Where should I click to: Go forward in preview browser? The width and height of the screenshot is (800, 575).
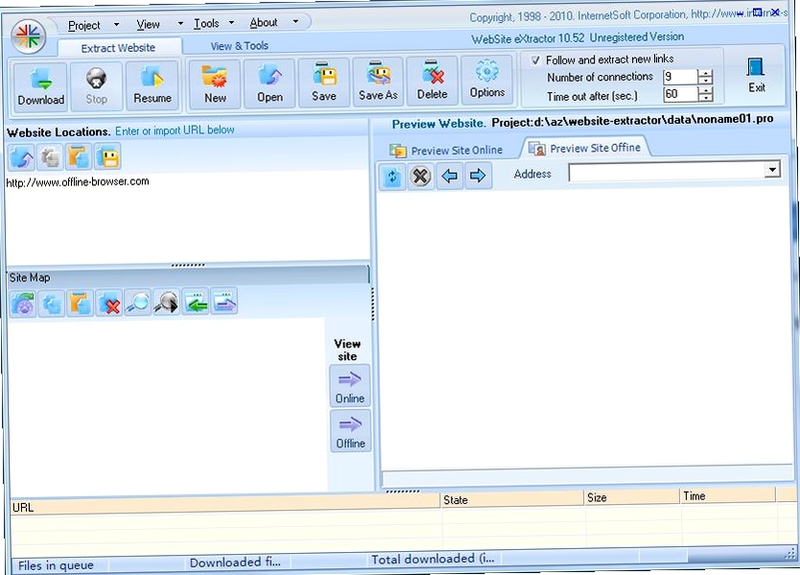[x=478, y=176]
